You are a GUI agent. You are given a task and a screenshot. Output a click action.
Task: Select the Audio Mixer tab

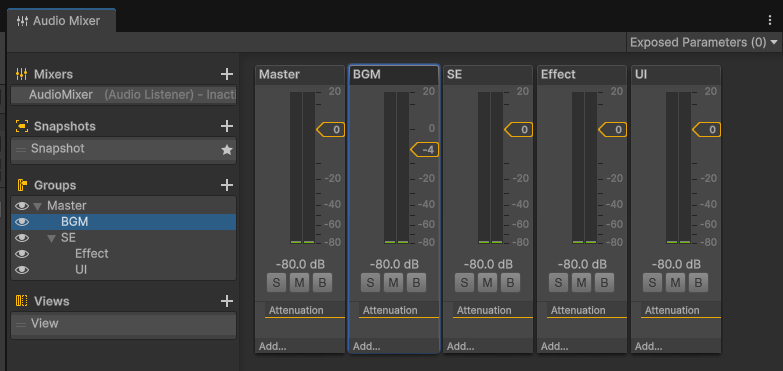point(61,21)
